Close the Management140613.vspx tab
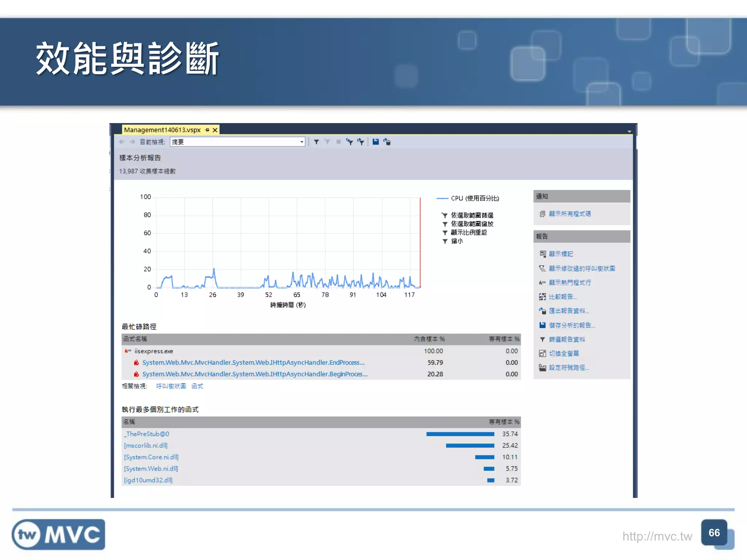 (215, 130)
